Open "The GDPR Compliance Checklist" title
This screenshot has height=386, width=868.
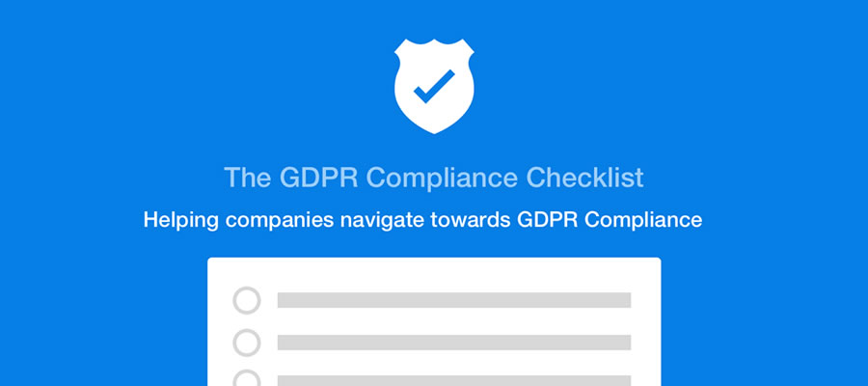433,179
